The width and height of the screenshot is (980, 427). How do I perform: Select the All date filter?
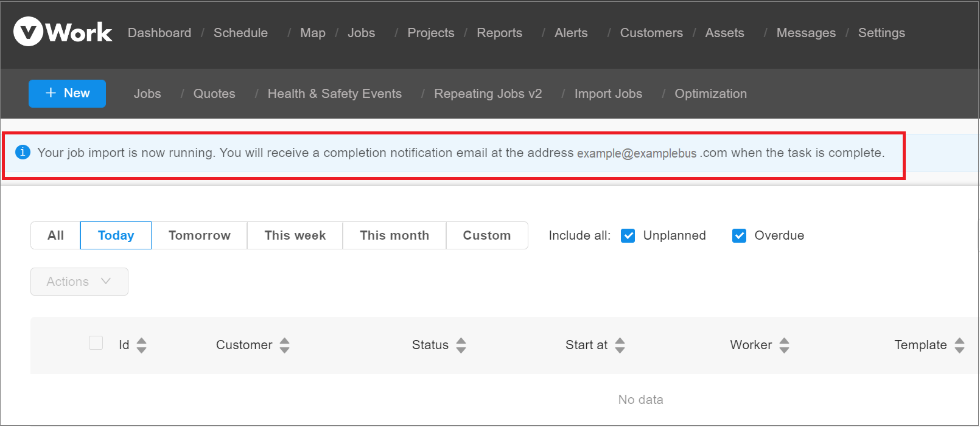point(55,235)
